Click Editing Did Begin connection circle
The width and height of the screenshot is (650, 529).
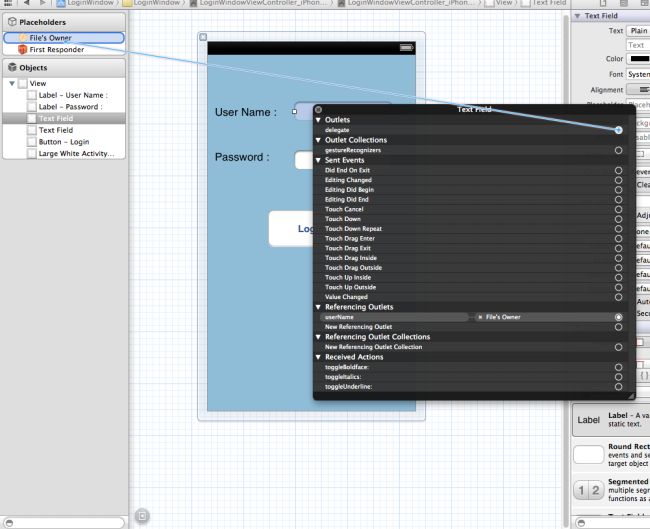[x=618, y=190]
